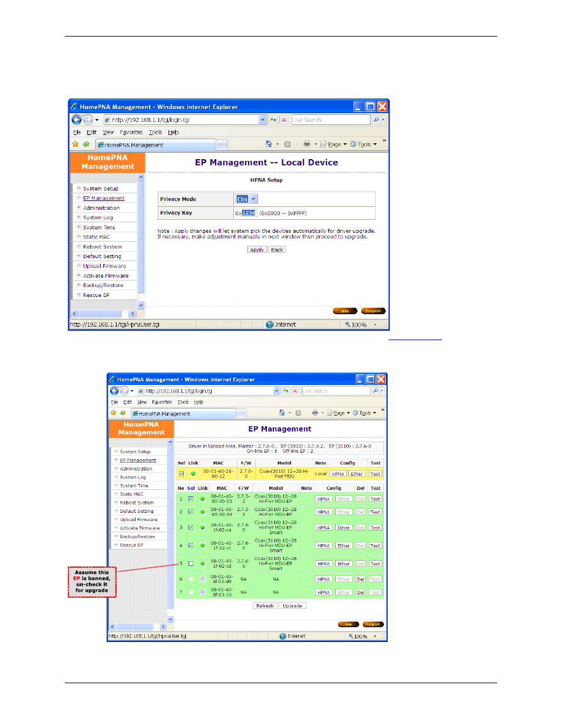Open Page menu dropdown in upper window toolbar
Image resolution: width=562 pixels, height=728 pixels.
tap(345, 144)
